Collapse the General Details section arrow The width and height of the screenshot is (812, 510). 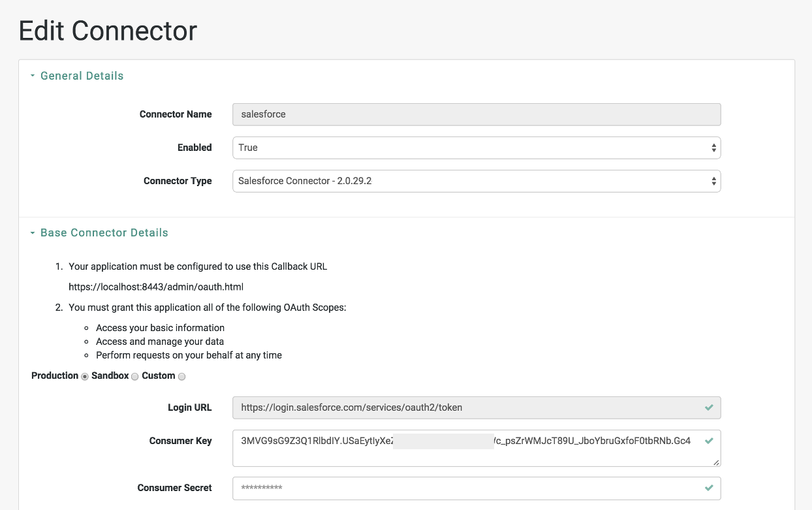[x=33, y=76]
